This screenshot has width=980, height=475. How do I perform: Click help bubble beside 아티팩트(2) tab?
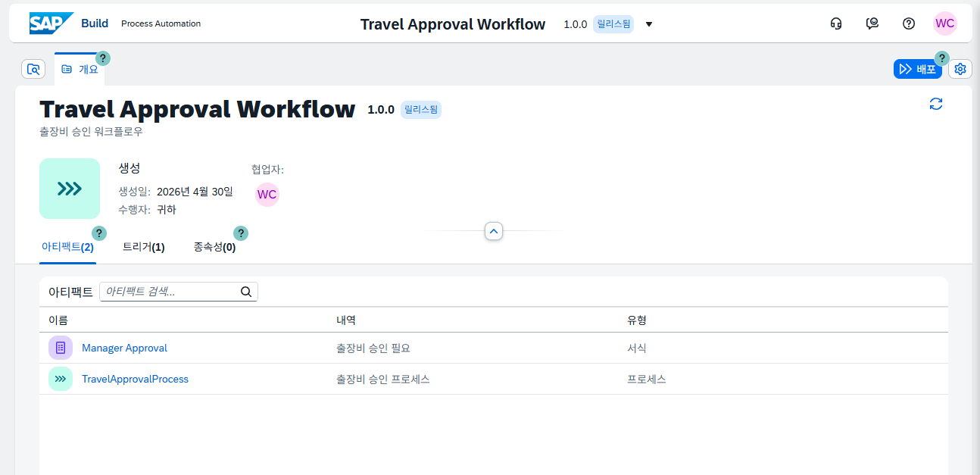[x=99, y=233]
